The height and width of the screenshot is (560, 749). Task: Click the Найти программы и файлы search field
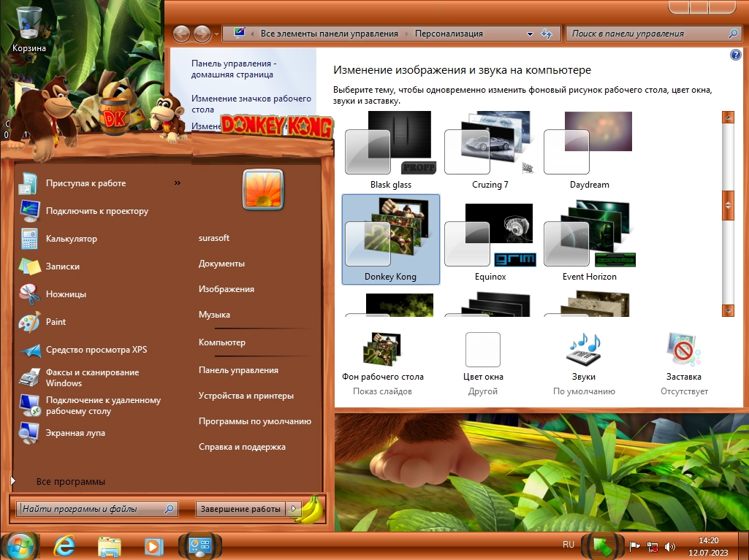[91, 509]
